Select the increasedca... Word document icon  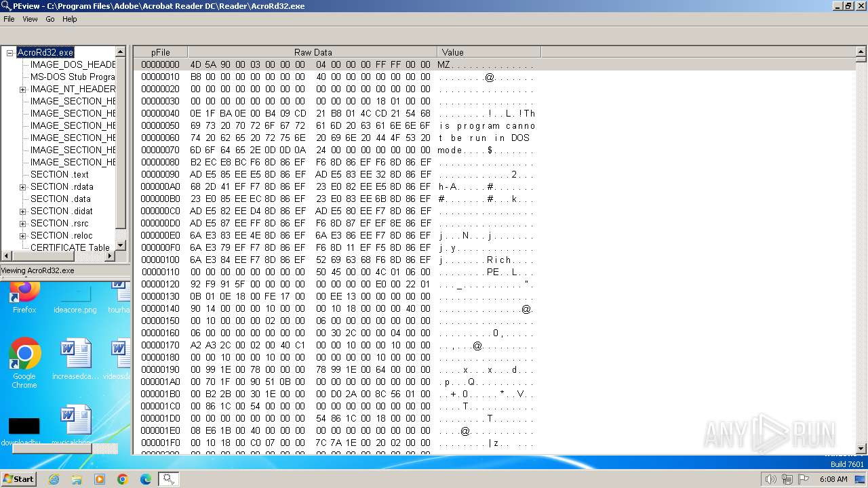point(75,359)
